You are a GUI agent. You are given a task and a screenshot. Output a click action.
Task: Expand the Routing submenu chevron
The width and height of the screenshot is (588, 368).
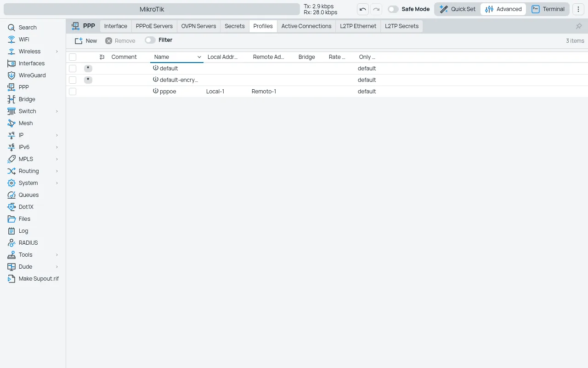tap(57, 171)
